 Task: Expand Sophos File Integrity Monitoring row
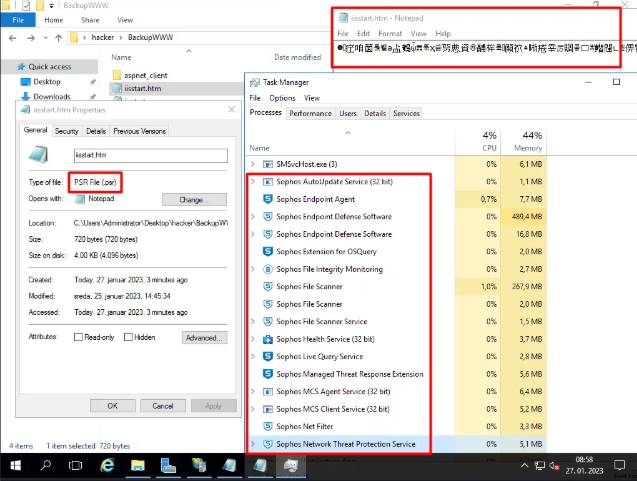253,269
